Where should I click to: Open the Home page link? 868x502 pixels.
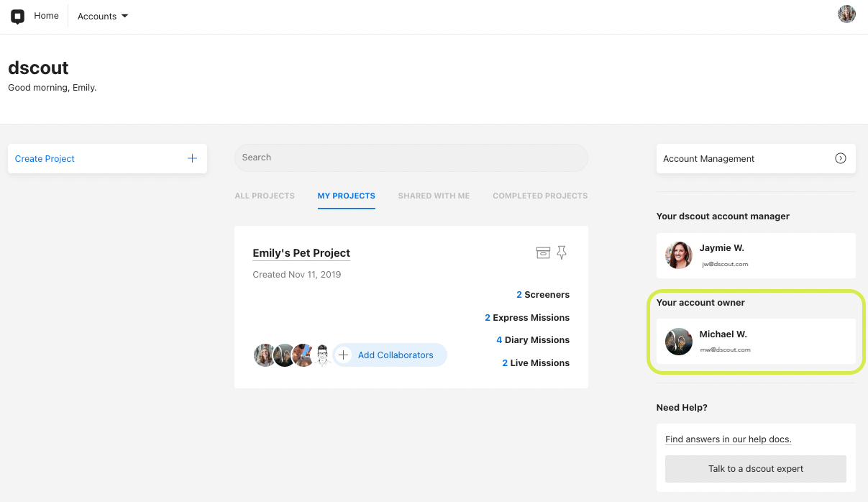coord(46,16)
